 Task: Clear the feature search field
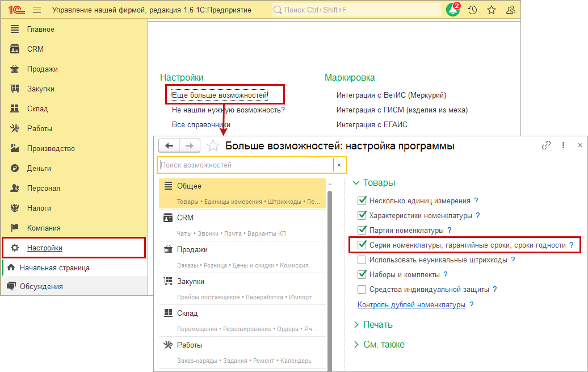coord(339,165)
